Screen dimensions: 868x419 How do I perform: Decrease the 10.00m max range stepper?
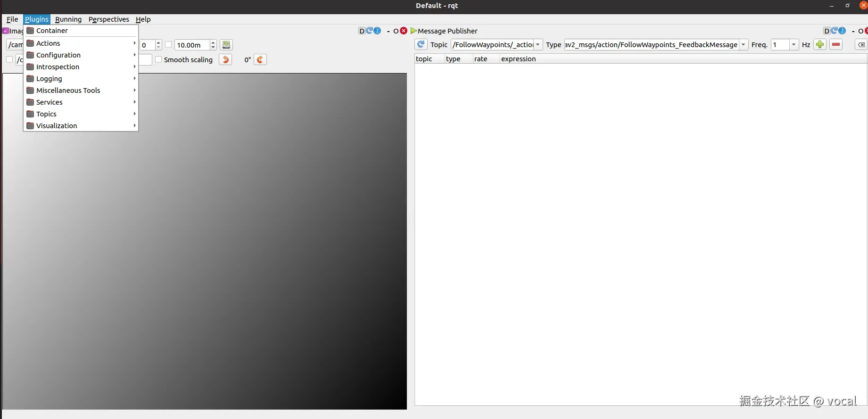click(213, 47)
